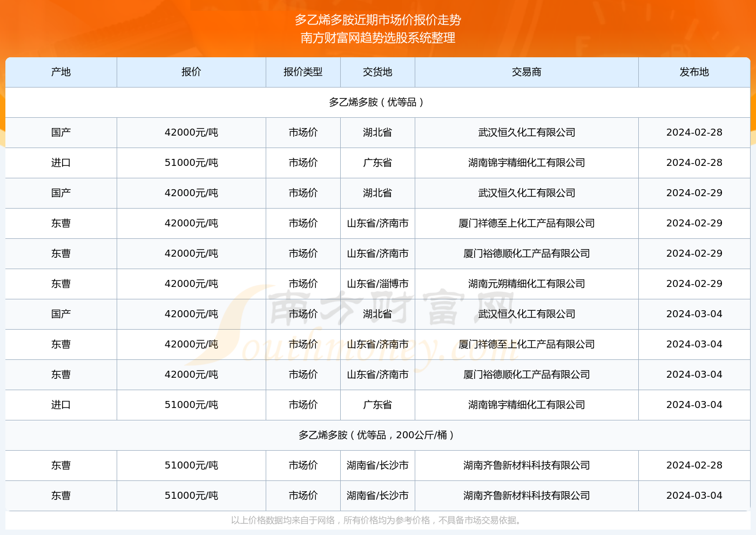
Task: Click 厦门裕德顺化工产品有限公司 in the 2024-02-29 row
Action: pyautogui.click(x=526, y=253)
